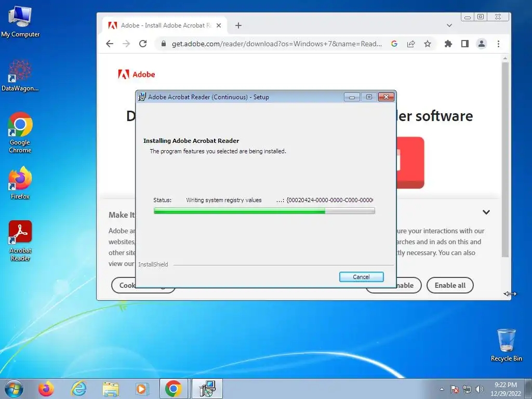This screenshot has height=399, width=532.
Task: Open Windows Media Player from taskbar
Action: pyautogui.click(x=142, y=389)
